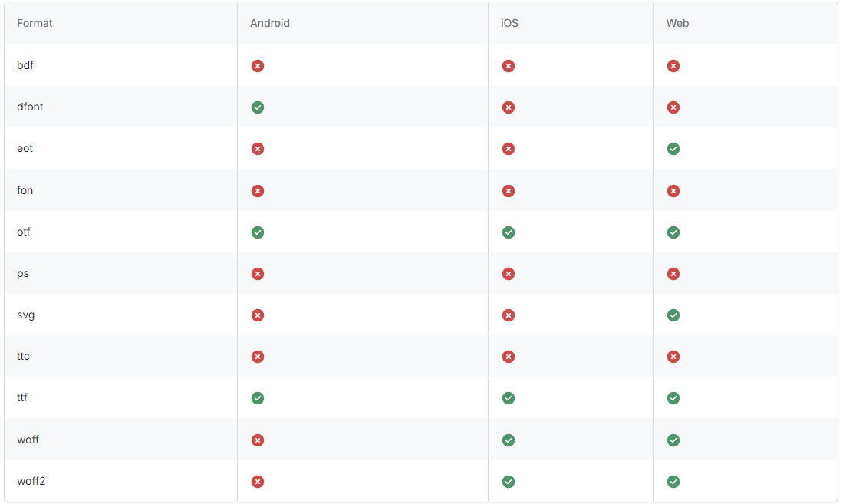Select the Web column header
This screenshot has height=504, width=843.
click(677, 23)
